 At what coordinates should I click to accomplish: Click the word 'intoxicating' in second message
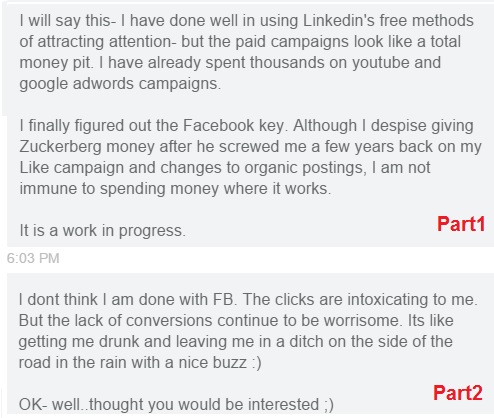point(387,299)
